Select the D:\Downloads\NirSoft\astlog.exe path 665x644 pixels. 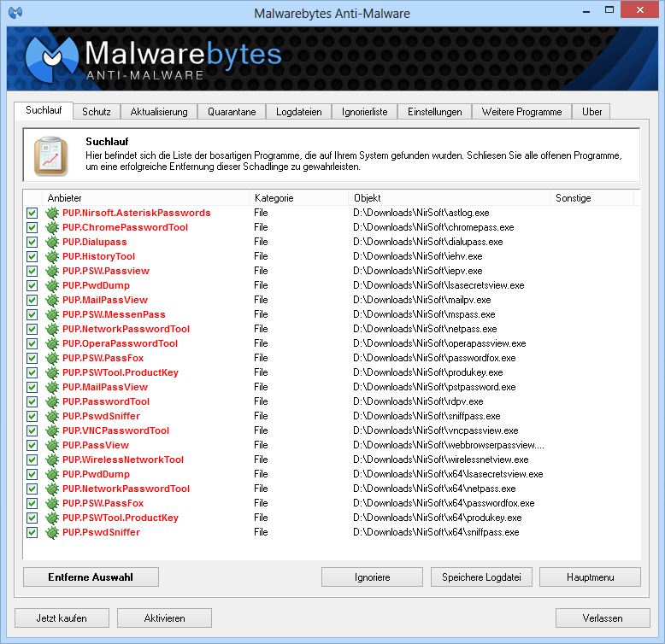pyautogui.click(x=421, y=213)
